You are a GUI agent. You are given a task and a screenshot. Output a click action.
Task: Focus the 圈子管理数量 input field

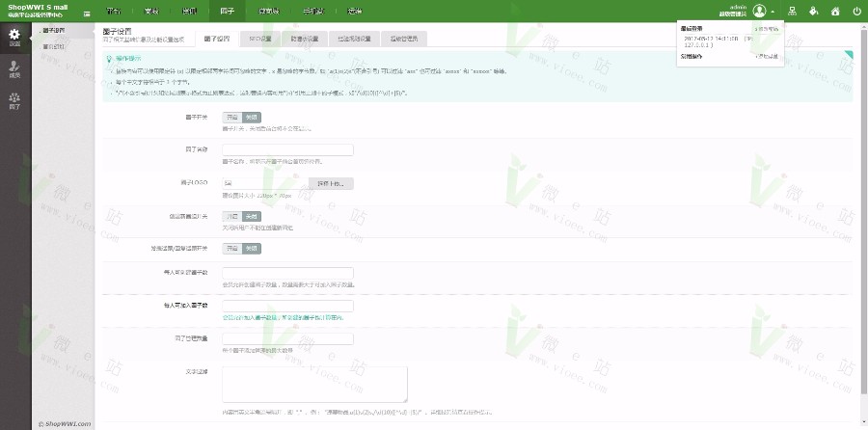pos(287,338)
